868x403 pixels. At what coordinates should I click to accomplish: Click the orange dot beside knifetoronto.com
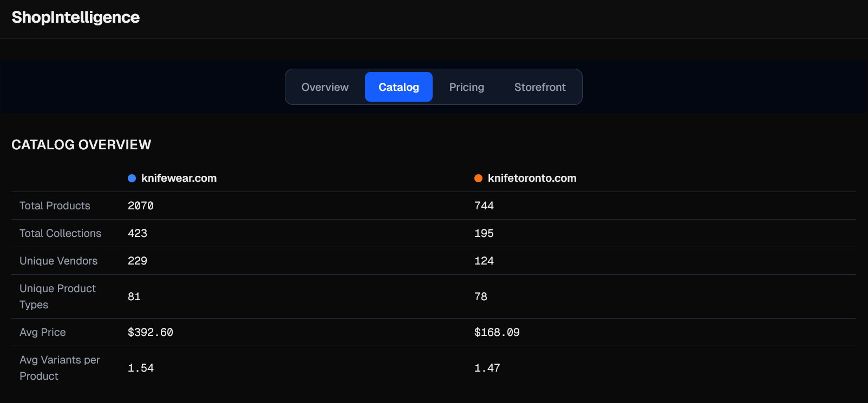(x=478, y=179)
